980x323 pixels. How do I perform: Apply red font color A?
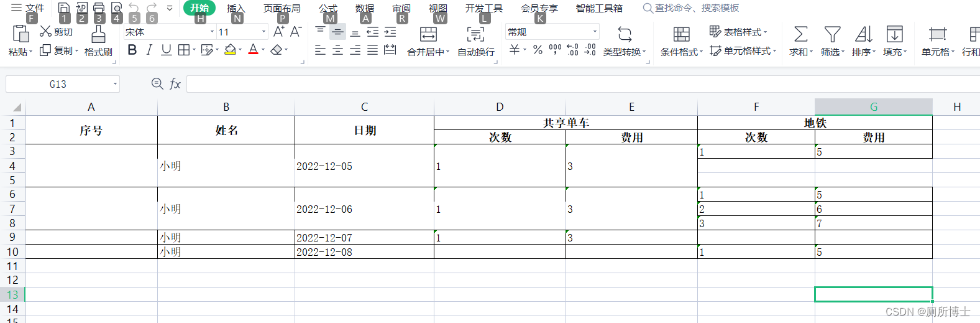[253, 50]
